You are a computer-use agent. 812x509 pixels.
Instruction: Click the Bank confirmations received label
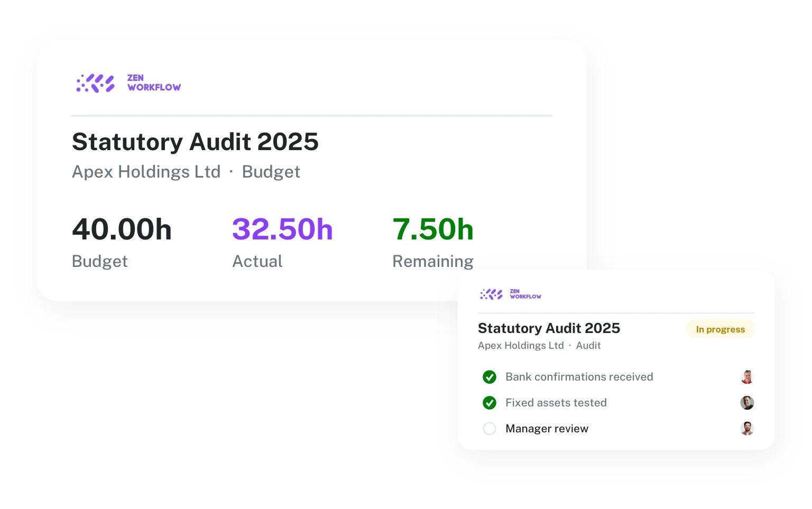click(x=579, y=377)
